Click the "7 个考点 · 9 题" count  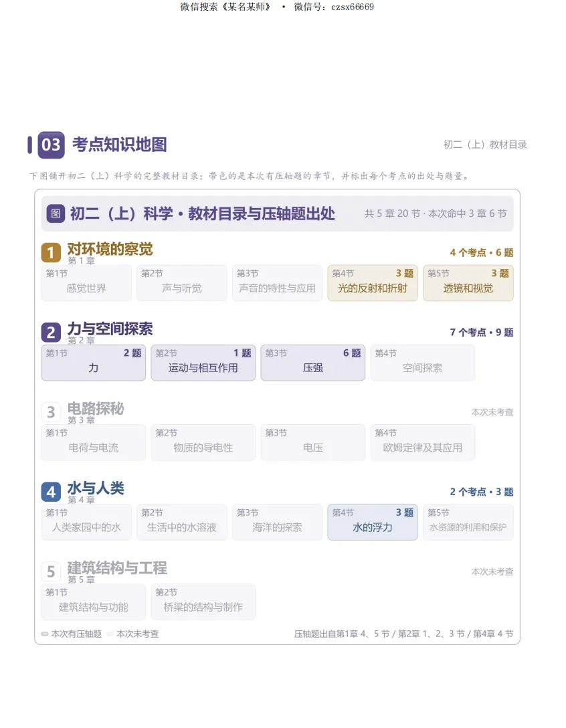click(x=482, y=333)
